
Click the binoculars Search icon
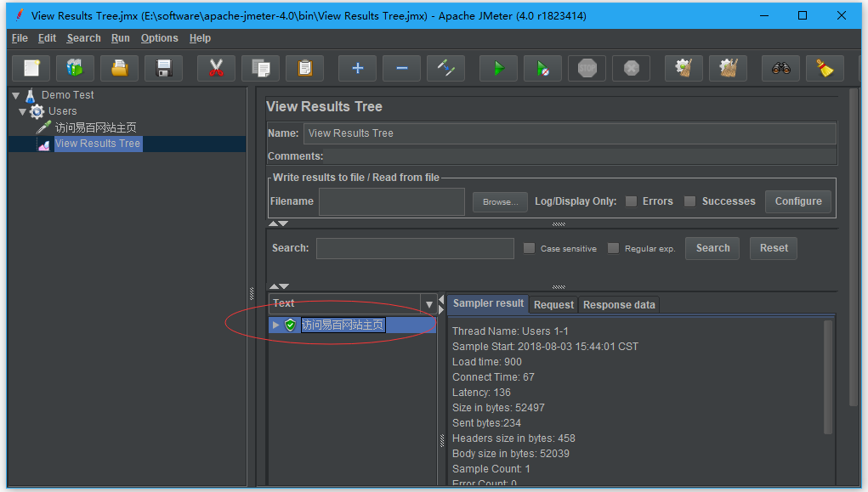click(780, 68)
